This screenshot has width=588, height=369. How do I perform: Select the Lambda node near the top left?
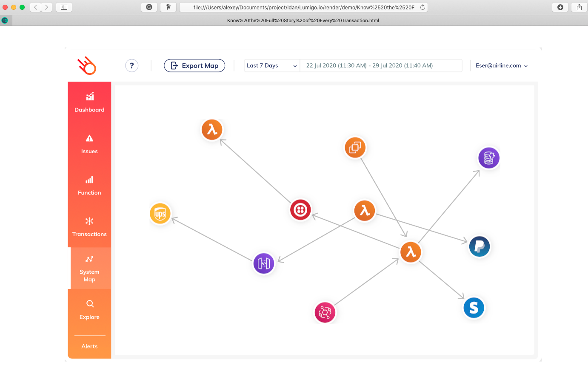click(212, 129)
